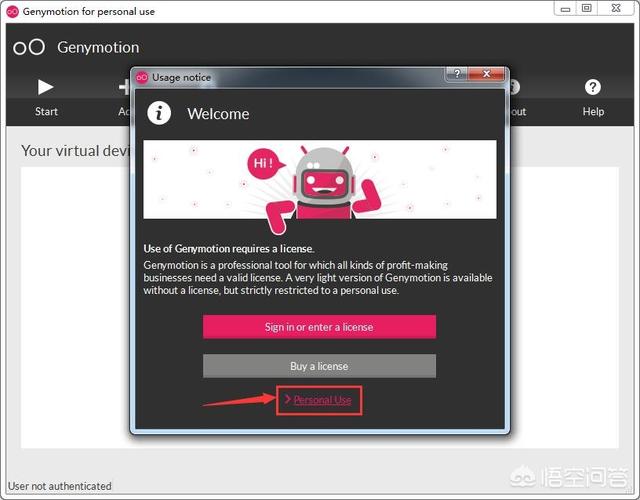Click the 'User not authenticated' status text
Image resolution: width=640 pixels, height=500 pixels.
point(60,486)
